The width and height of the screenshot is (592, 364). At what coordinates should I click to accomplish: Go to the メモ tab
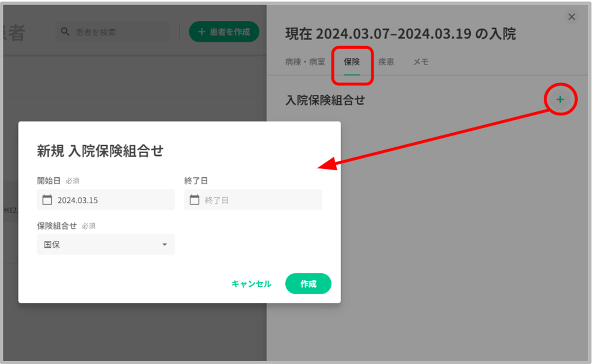(x=421, y=62)
